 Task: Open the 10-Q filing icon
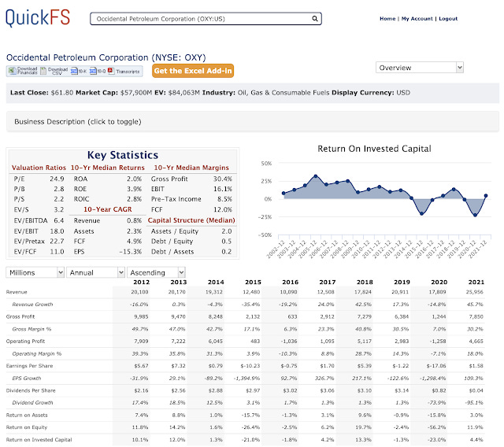(93, 71)
